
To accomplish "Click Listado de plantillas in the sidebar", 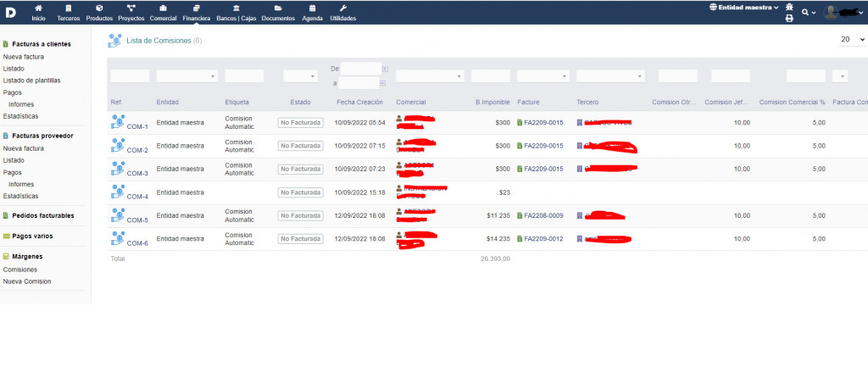I will pos(31,81).
